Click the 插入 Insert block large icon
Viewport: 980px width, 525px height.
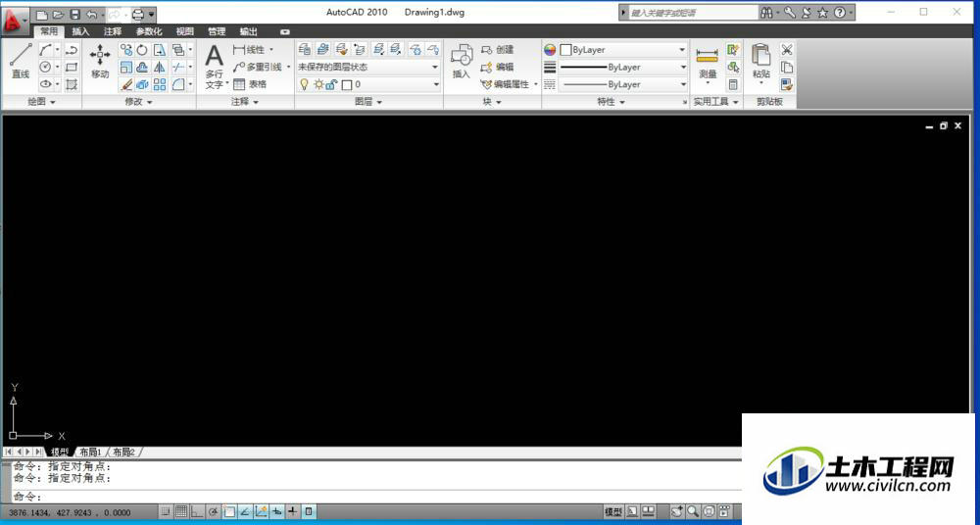462,62
